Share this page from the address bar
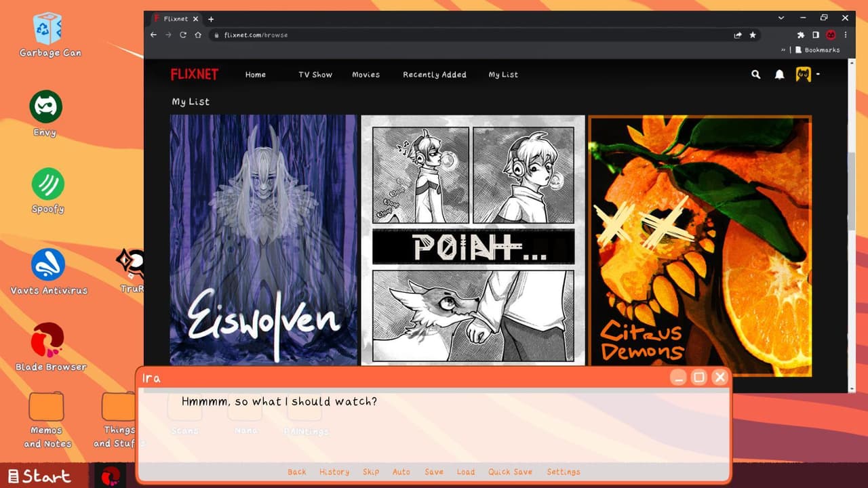This screenshot has height=488, width=868. click(738, 35)
